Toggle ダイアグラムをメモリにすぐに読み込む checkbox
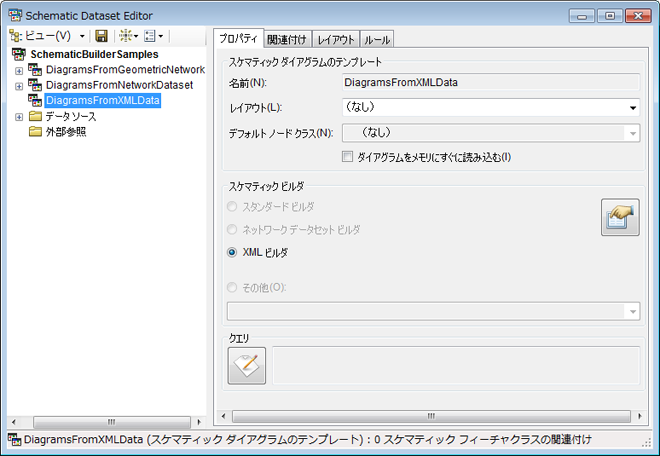660x456 pixels. coord(347,157)
